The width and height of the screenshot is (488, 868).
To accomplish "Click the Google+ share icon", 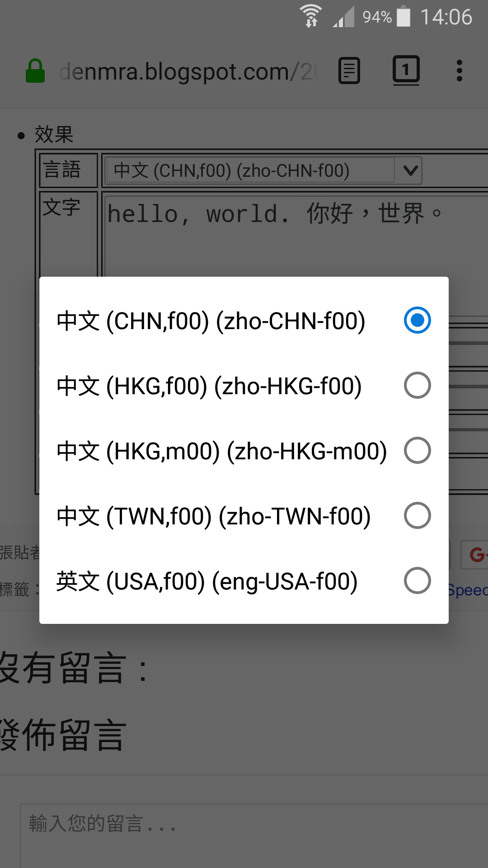I will coord(475,554).
